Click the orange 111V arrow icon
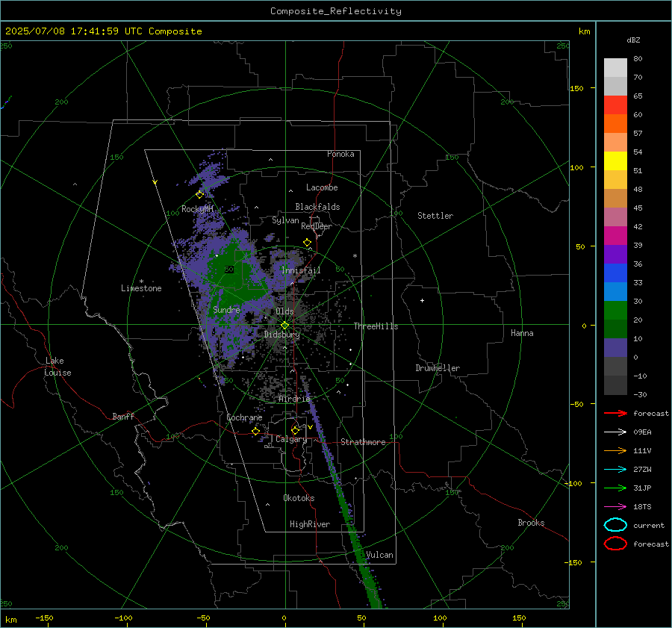 point(615,450)
